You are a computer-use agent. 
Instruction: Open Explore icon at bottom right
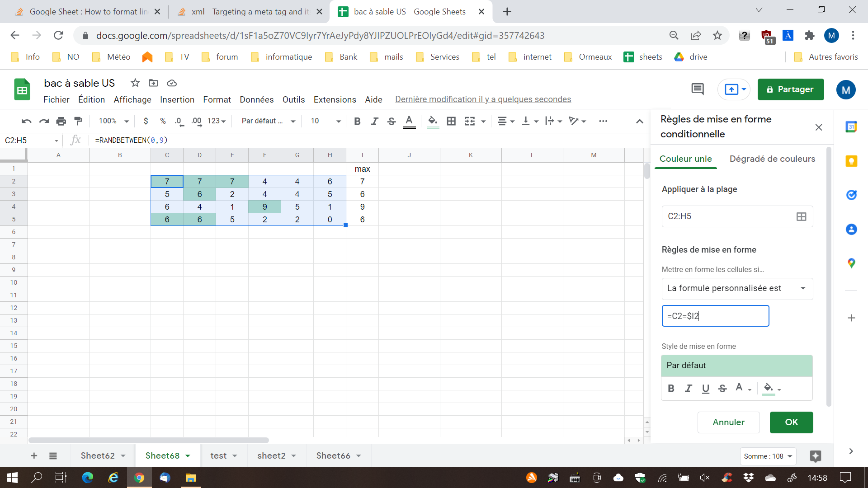[x=816, y=456]
